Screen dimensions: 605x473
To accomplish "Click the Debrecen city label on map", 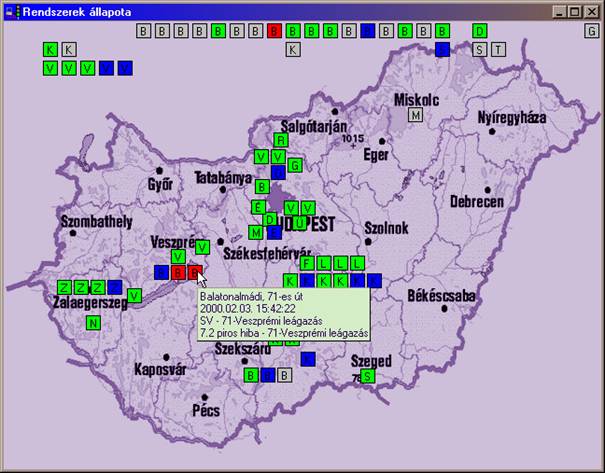I will point(477,201).
